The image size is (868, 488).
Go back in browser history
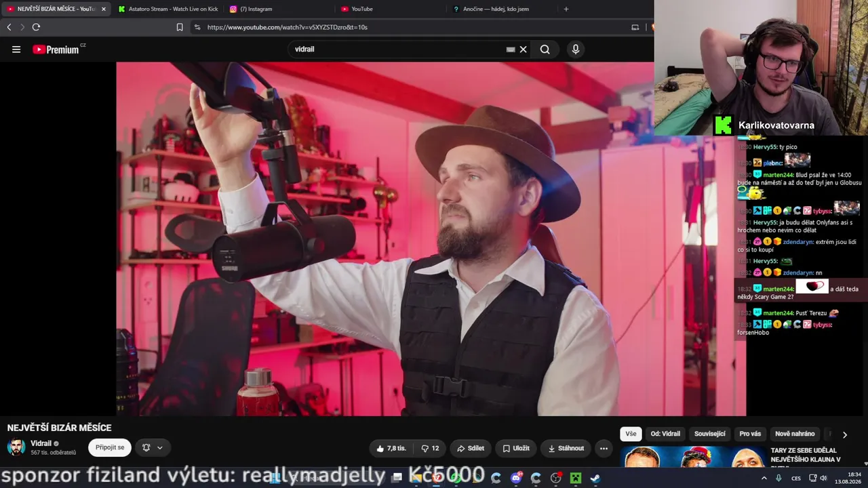click(x=9, y=27)
